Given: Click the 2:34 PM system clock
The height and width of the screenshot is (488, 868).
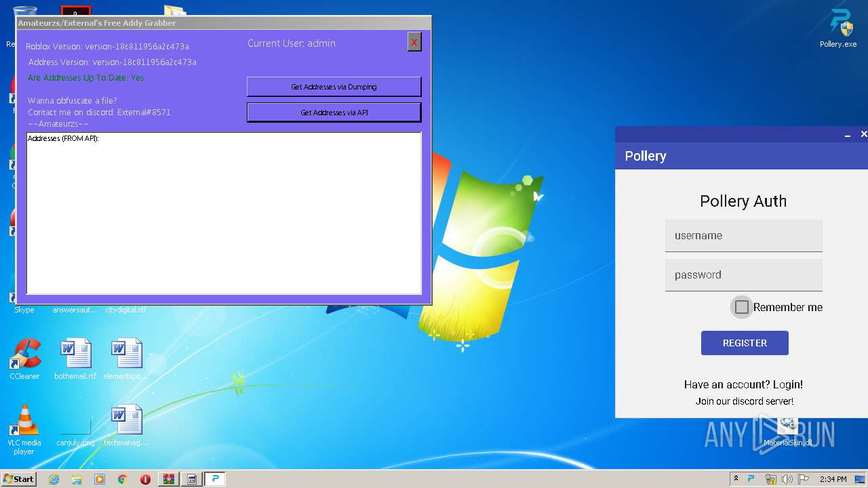Looking at the screenshot, I should 833,479.
